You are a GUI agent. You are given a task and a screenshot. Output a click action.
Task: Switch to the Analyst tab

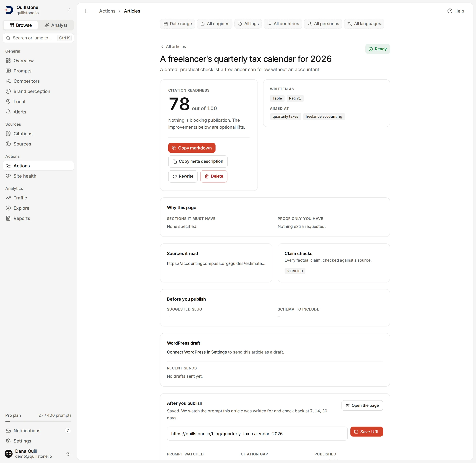[x=56, y=25]
